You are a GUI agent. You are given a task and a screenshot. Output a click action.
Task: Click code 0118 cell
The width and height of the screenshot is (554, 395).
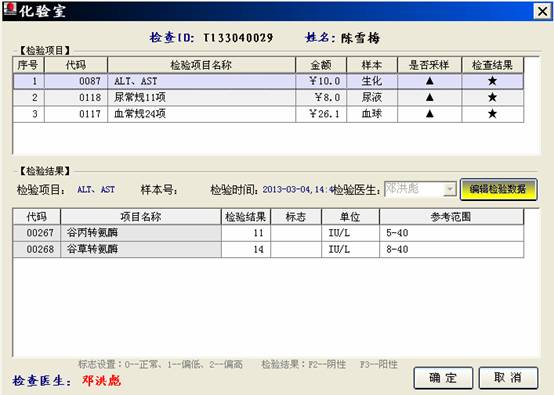tap(76, 98)
